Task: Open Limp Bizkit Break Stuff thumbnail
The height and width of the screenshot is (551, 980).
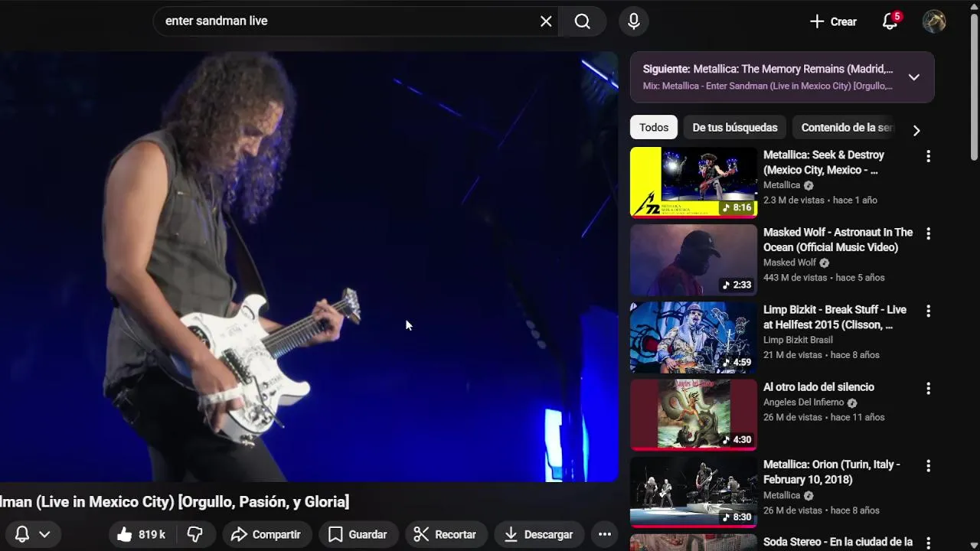Action: point(694,337)
